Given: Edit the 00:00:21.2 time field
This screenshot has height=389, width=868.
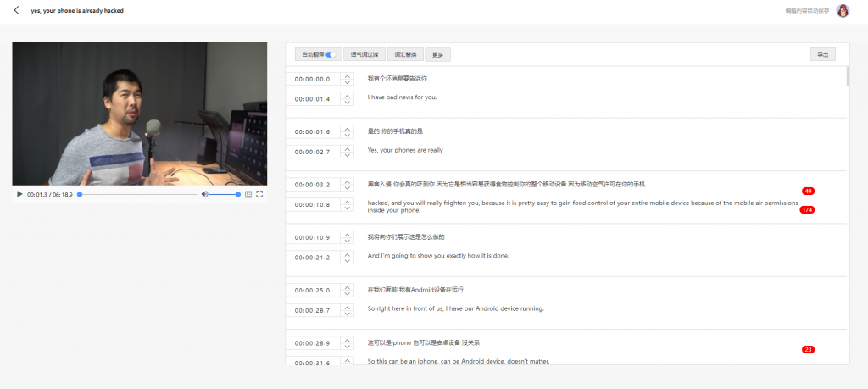Looking at the screenshot, I should tap(313, 258).
